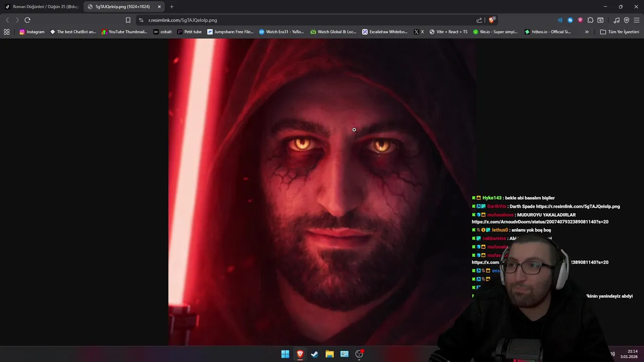Open the Tüm Yer İşaretleri folder
Screen dimensions: 644x362
(619, 32)
